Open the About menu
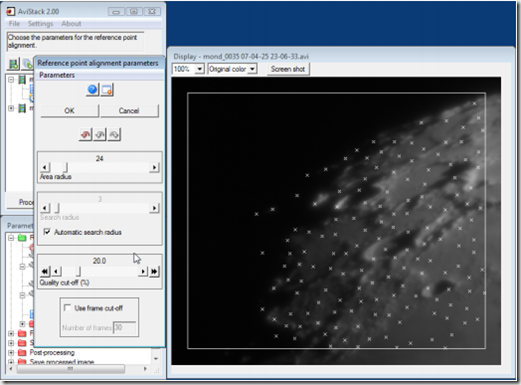The image size is (521, 385). [x=71, y=24]
